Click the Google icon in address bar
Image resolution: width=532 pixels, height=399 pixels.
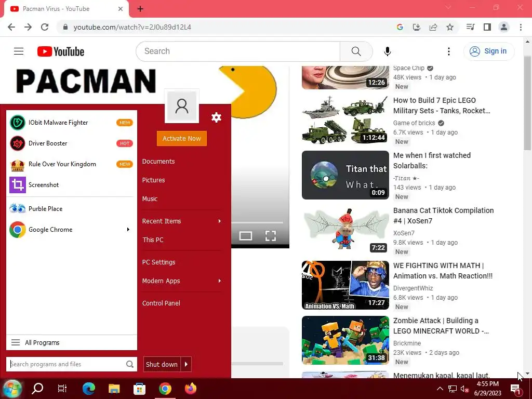coord(400,27)
